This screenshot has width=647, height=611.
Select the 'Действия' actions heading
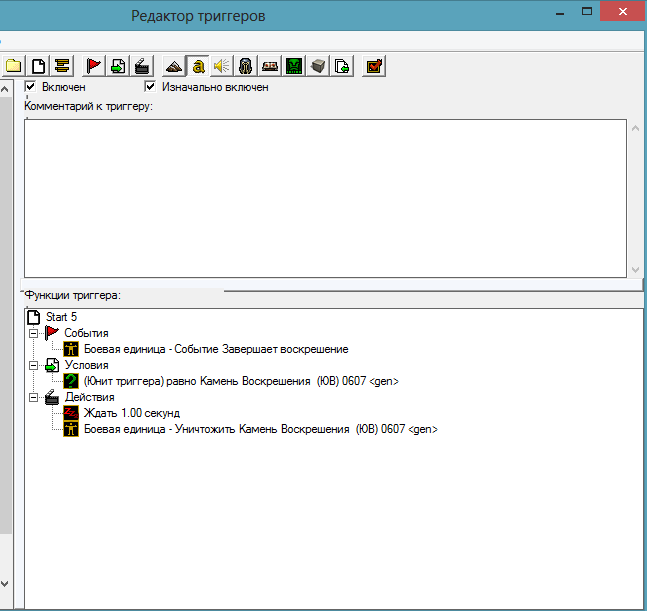[90, 397]
